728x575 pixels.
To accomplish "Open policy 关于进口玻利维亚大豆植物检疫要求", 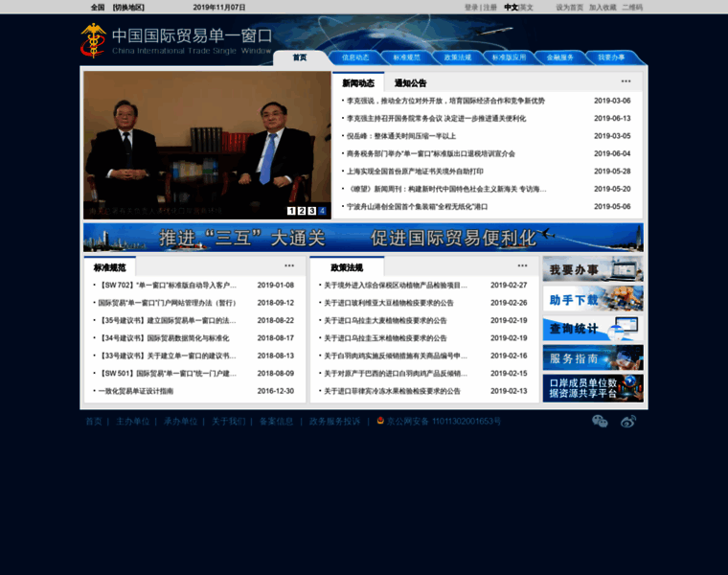I will coord(389,303).
